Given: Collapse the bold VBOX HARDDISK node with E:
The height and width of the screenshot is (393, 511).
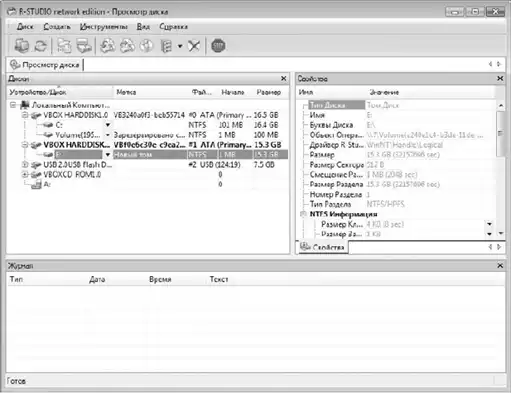Looking at the screenshot, I should point(25,145).
